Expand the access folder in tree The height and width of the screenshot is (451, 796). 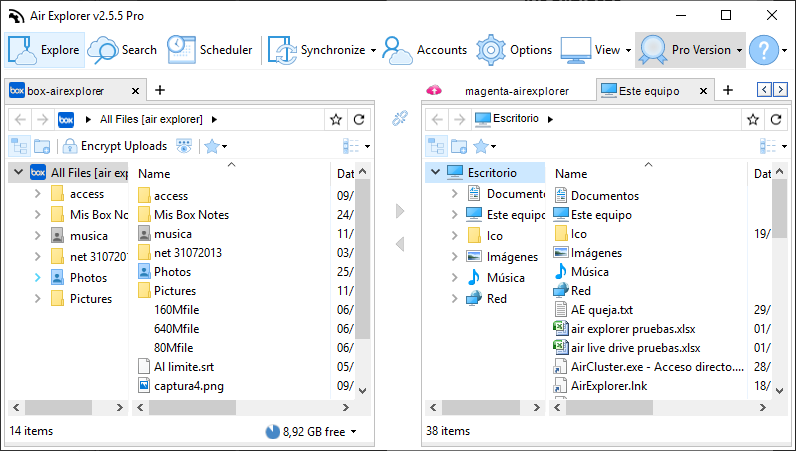(x=37, y=194)
